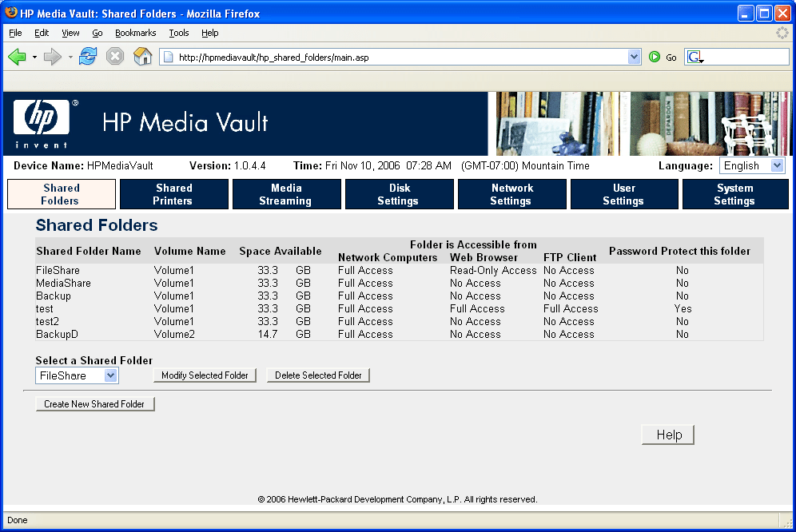Click the Back navigation icon

click(18, 56)
